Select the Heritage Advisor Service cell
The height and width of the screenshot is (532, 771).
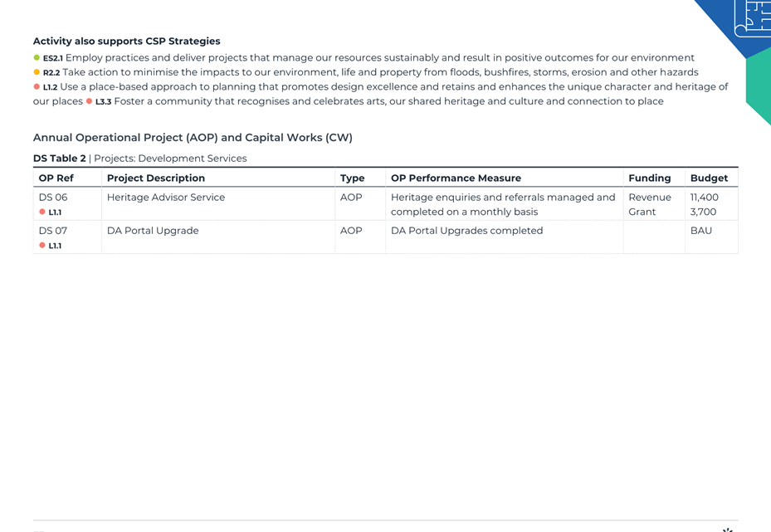point(166,198)
